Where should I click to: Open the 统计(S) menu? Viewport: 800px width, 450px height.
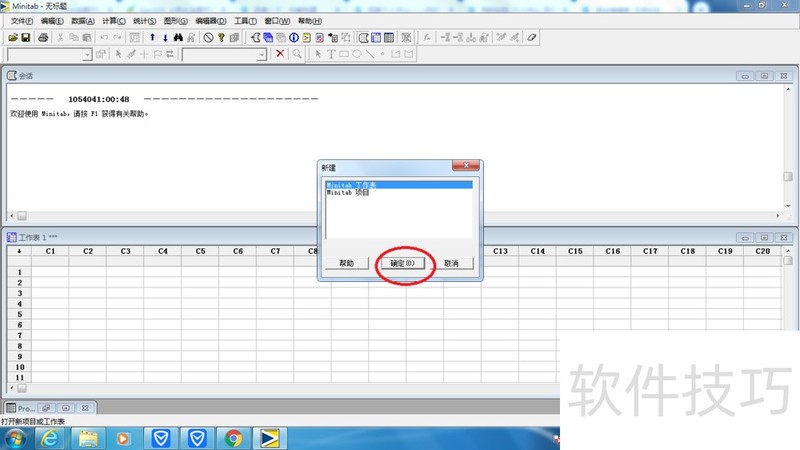coord(144,21)
